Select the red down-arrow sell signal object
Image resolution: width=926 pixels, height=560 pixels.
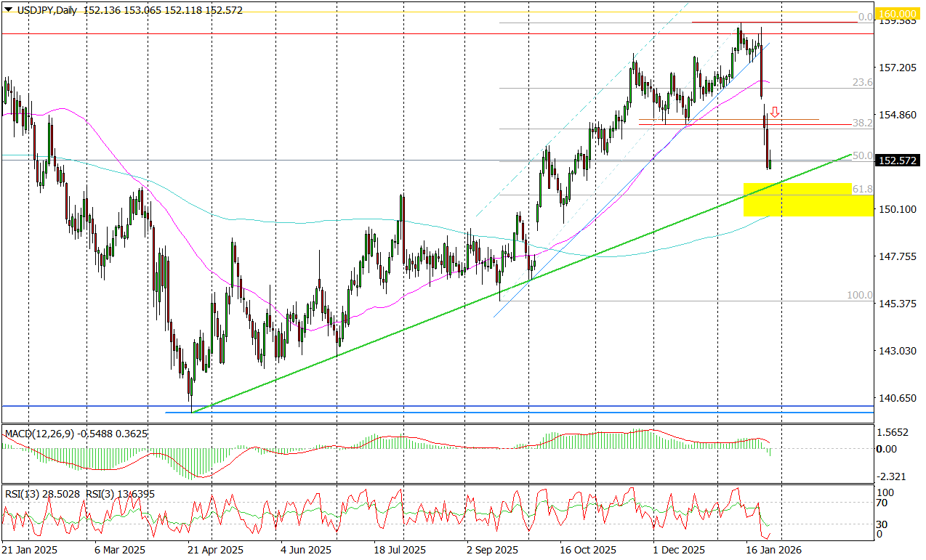775,113
